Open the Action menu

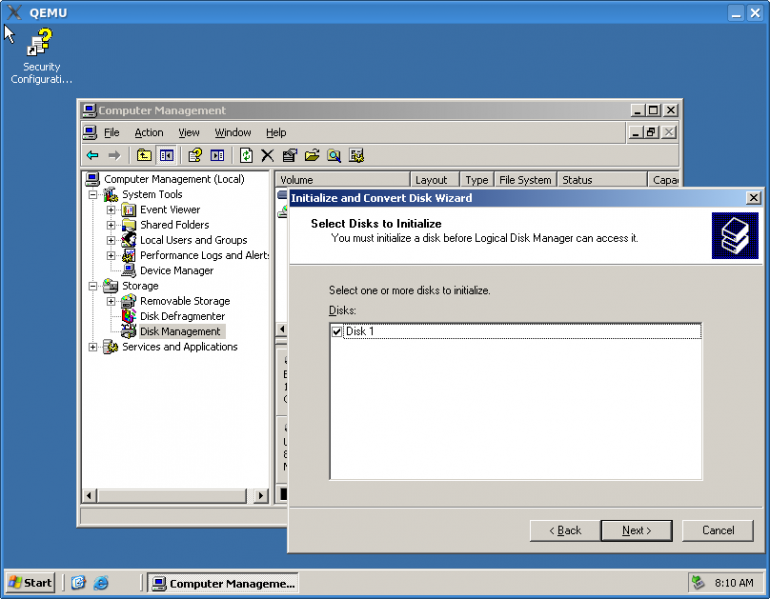click(149, 132)
